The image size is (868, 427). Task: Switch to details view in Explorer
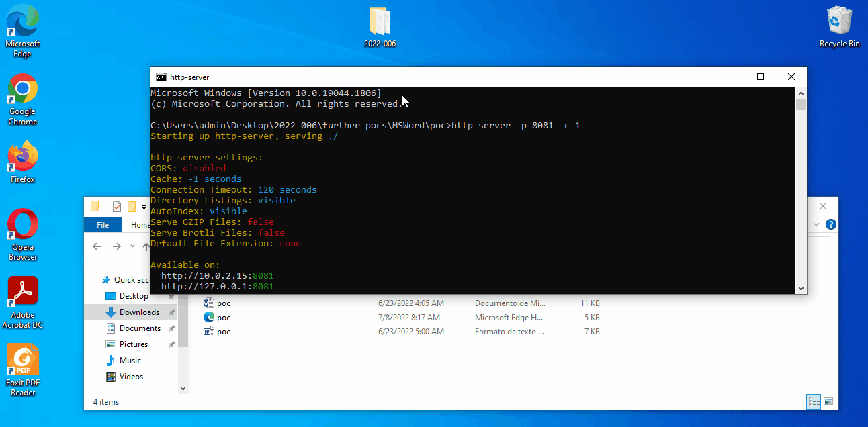[x=814, y=401]
